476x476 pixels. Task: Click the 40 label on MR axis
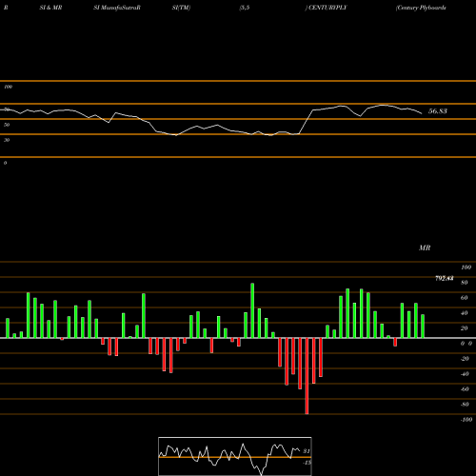tap(465, 313)
